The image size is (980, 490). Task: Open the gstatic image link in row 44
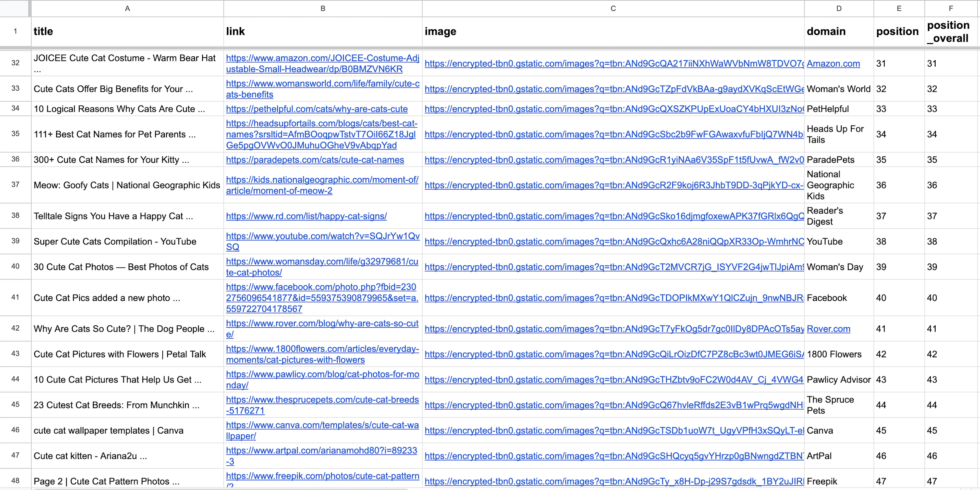click(x=614, y=379)
